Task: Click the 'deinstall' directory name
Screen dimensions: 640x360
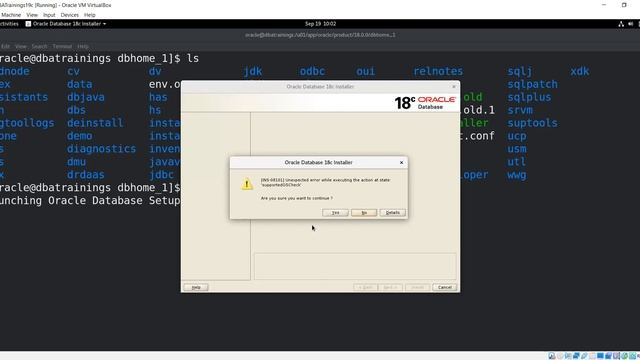Action: (95, 123)
